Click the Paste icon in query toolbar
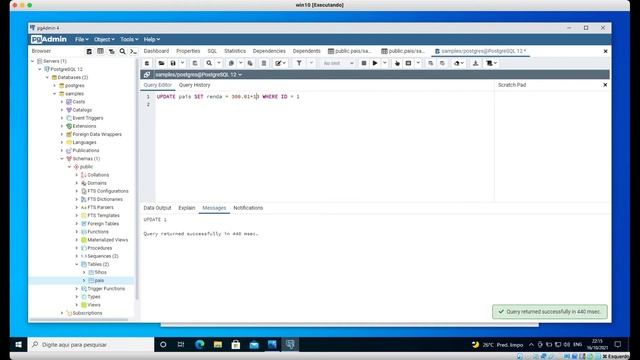Viewport: 640px width, 360px height. tap(250, 63)
